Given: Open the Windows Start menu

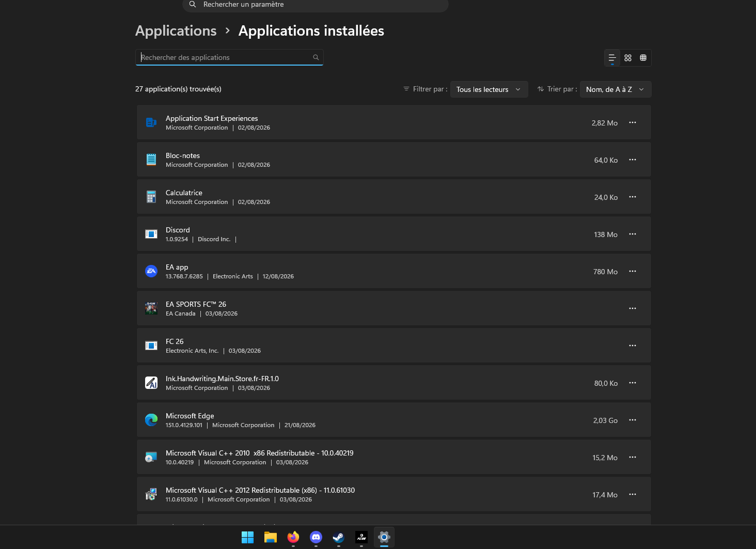Looking at the screenshot, I should coord(248,537).
